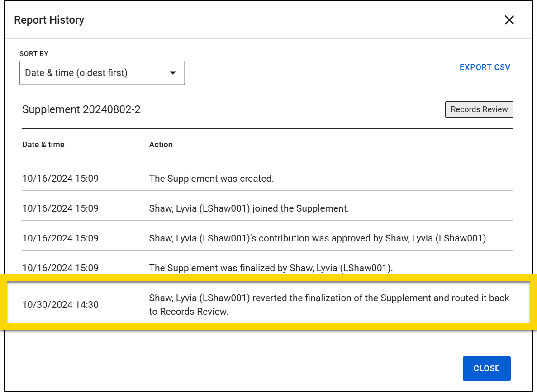This screenshot has height=392, width=537.
Task: Select the "The Supplement was created" history entry
Action: pyautogui.click(x=211, y=179)
